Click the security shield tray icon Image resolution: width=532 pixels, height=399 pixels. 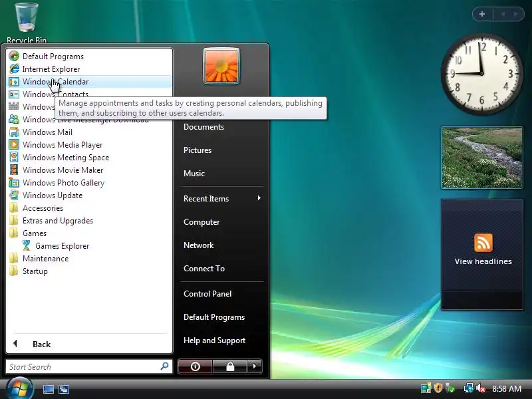[x=438, y=388]
